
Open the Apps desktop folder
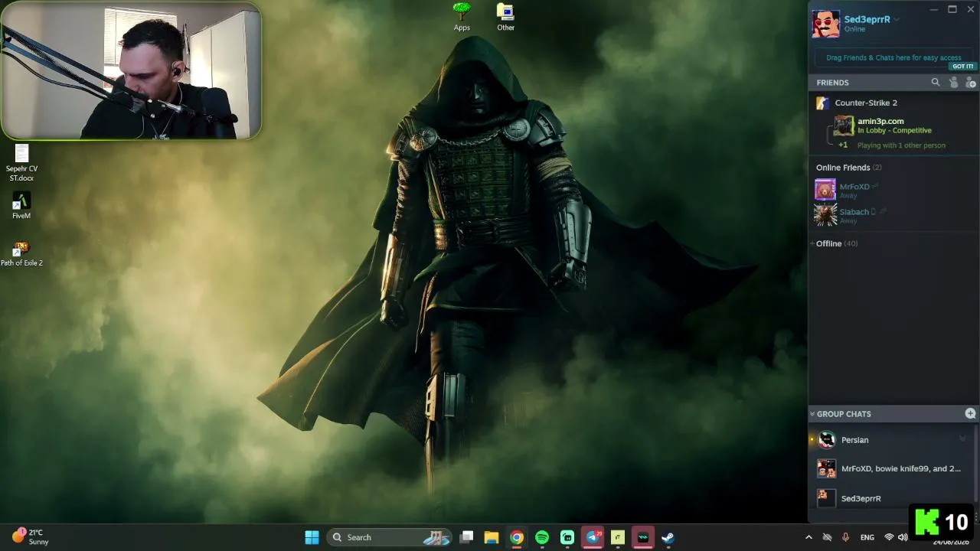462,18
